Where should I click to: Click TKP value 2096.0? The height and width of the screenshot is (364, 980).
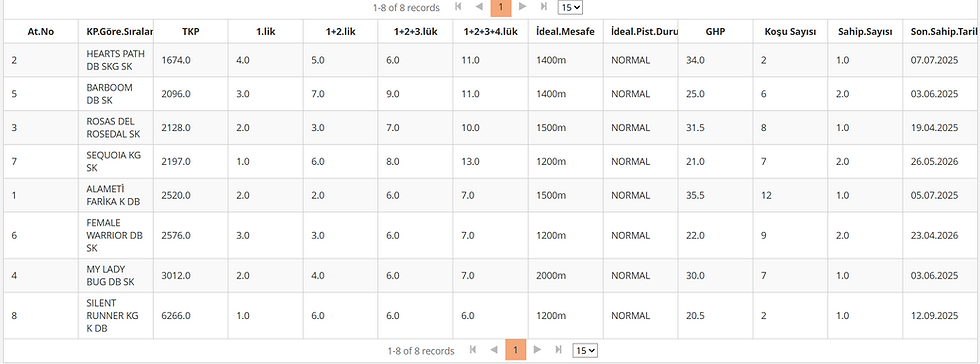176,94
